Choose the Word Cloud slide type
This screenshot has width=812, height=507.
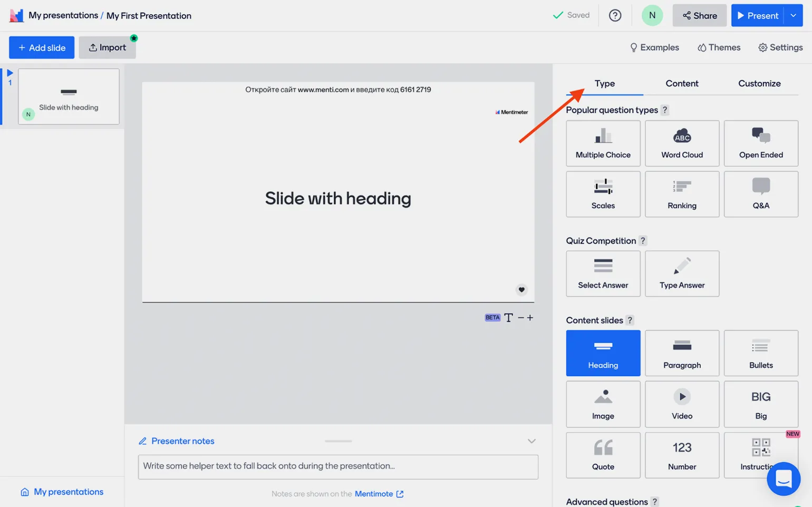682,143
